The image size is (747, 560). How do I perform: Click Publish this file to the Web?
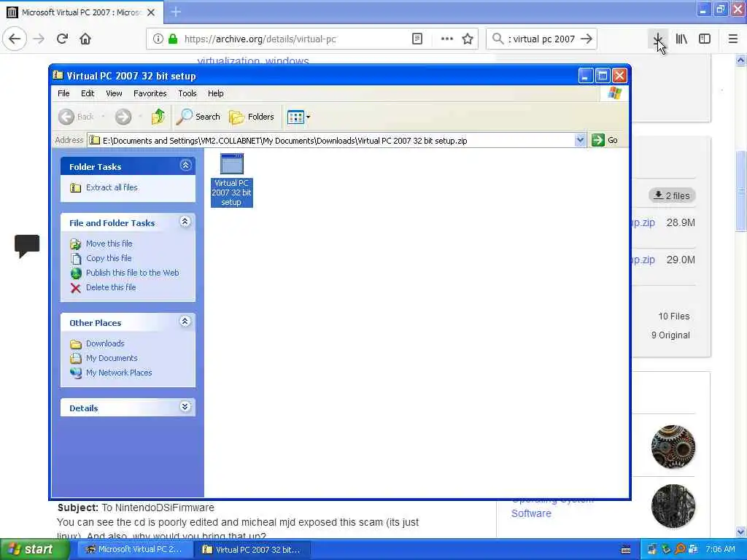coord(133,273)
